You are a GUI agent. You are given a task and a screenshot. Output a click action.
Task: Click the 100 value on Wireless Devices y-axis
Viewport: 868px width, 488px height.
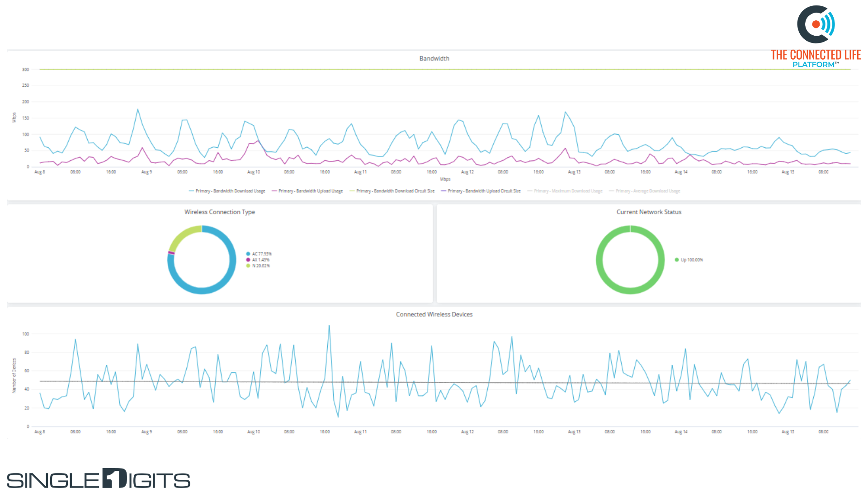click(x=25, y=334)
